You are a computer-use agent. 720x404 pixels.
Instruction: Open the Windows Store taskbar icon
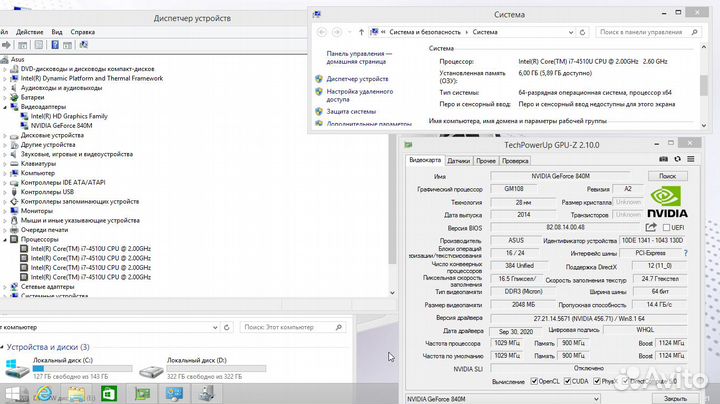click(x=109, y=394)
